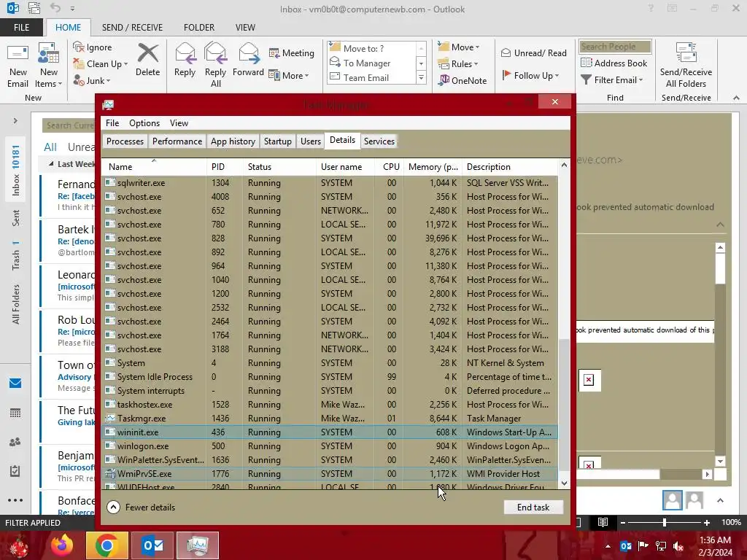This screenshot has width=747, height=560.
Task: Click the three-dots navigation options icon
Action: tap(15, 500)
